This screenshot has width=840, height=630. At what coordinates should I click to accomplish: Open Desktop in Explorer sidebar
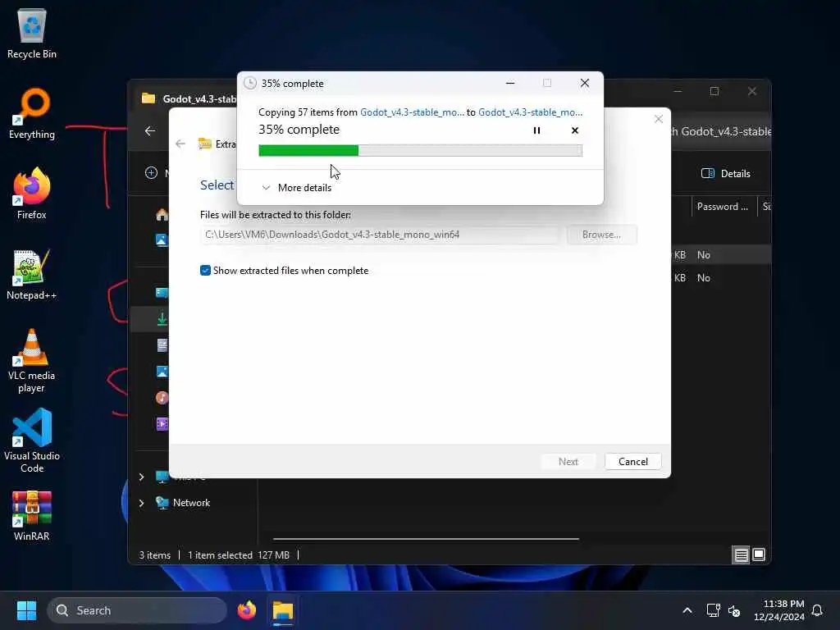coord(162,293)
